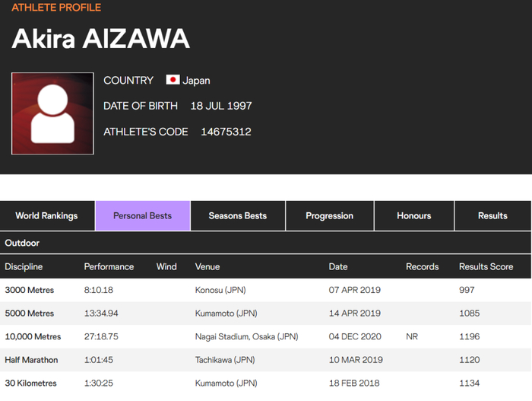Open the Progression tab

tap(329, 216)
